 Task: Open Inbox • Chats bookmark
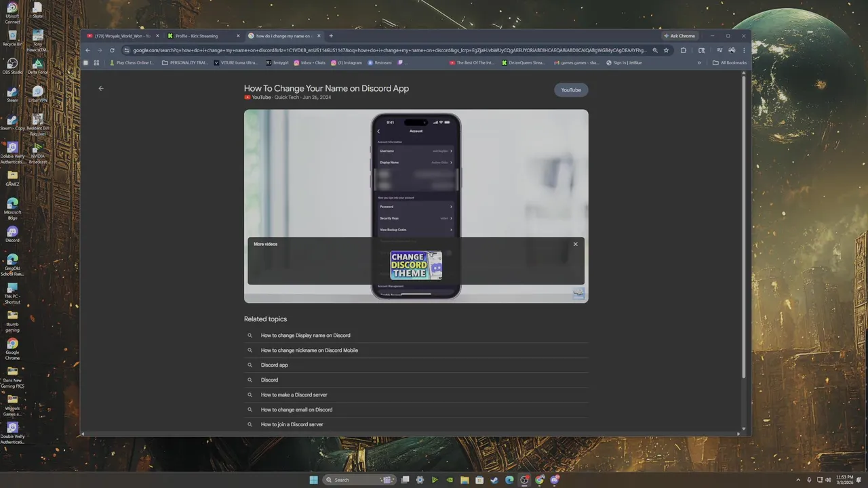(310, 62)
